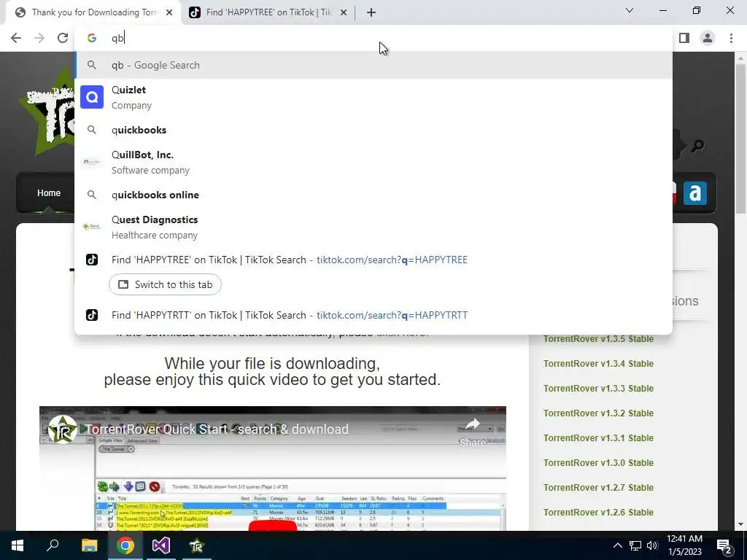The width and height of the screenshot is (747, 560).
Task: Select 'qb - Google Search' suggestion
Action: coord(373,65)
